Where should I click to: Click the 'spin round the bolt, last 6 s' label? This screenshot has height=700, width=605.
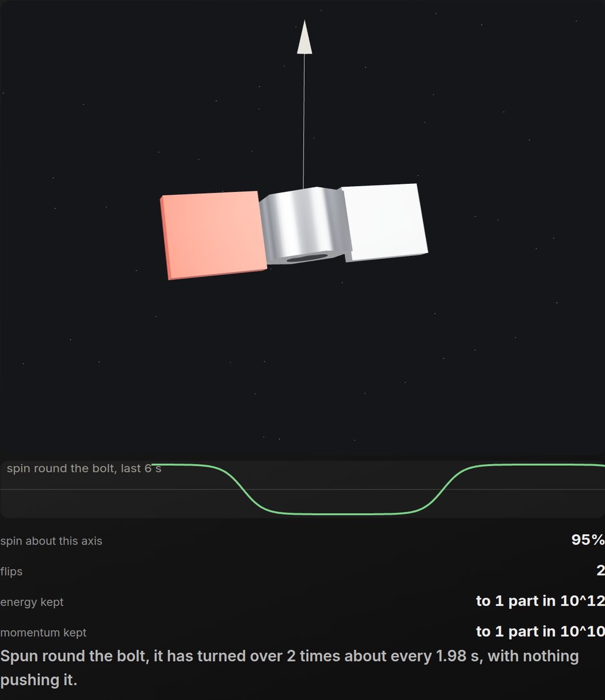click(x=84, y=469)
